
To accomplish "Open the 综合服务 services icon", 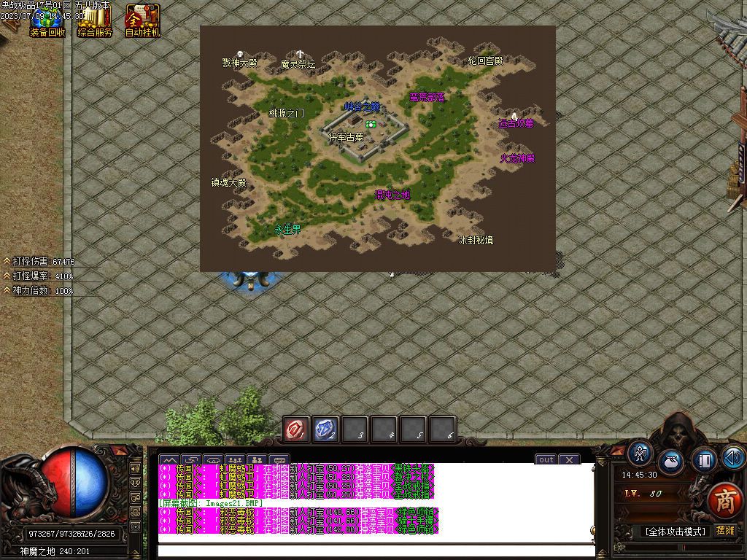I will pyautogui.click(x=95, y=19).
